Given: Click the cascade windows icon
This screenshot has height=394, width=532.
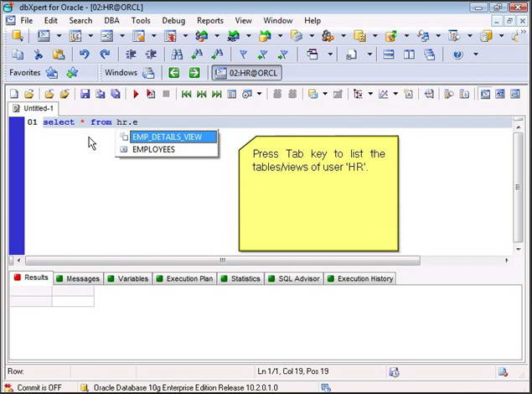Looking at the screenshot, I should [x=430, y=54].
